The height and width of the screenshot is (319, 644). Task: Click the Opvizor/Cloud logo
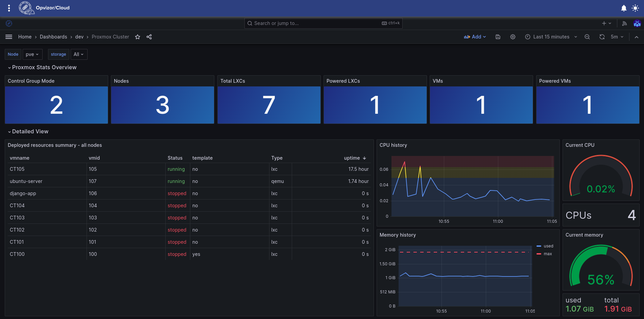point(44,8)
